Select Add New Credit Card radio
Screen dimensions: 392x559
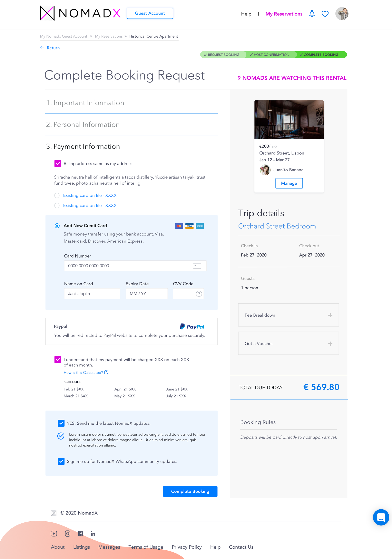pyautogui.click(x=57, y=226)
